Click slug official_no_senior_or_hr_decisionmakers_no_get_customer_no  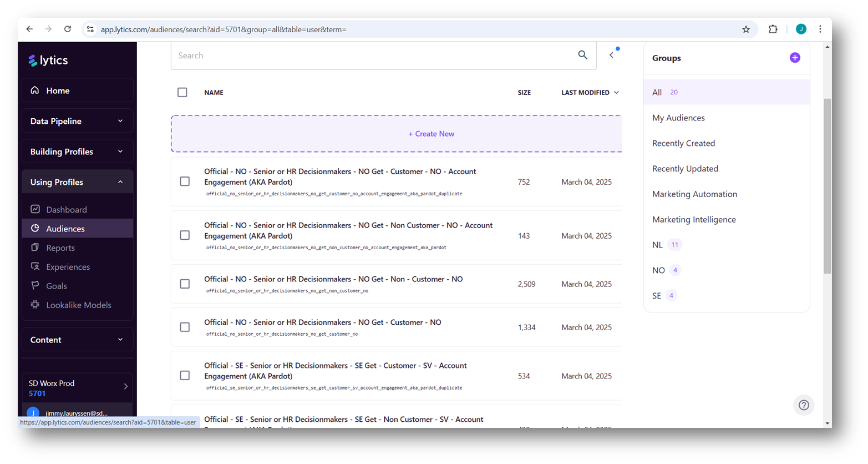[282, 334]
